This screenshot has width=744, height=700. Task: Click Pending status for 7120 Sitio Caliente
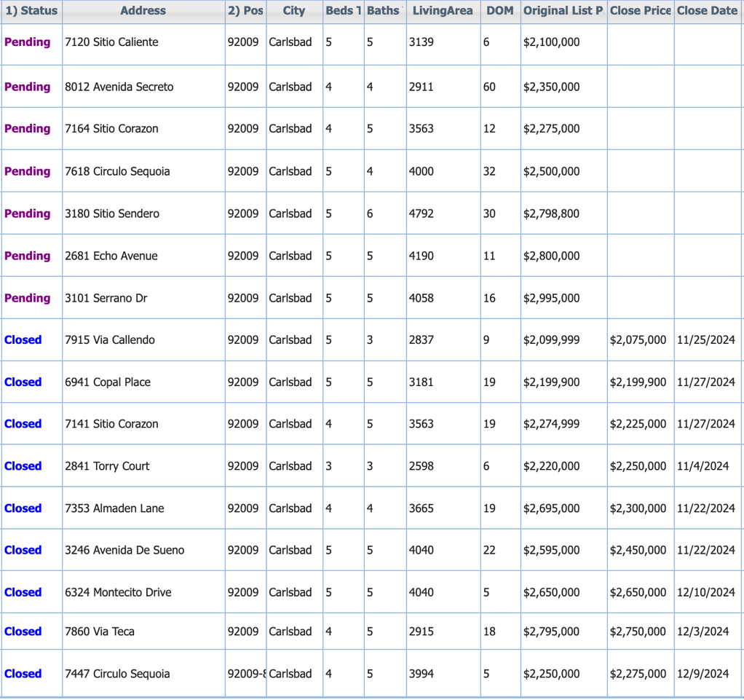tap(27, 42)
